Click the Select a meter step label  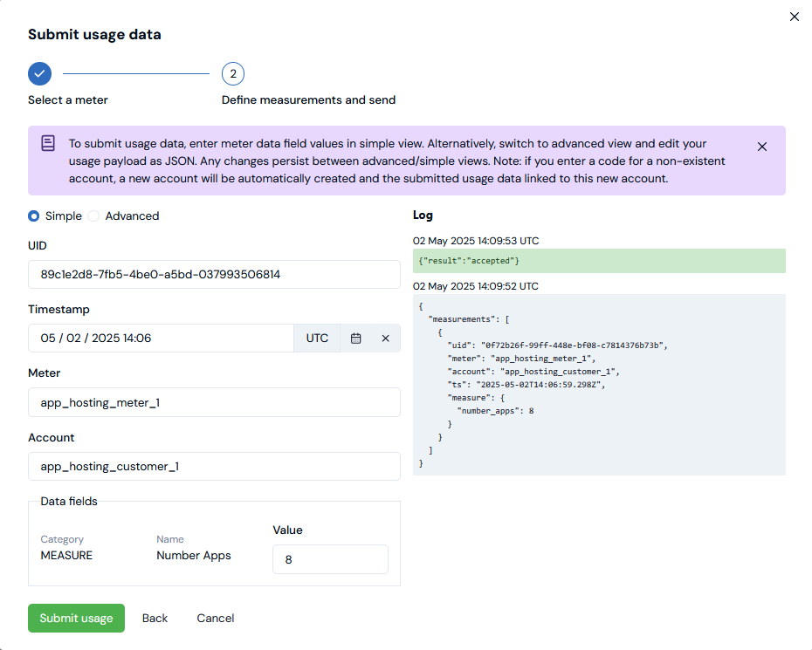coord(68,100)
